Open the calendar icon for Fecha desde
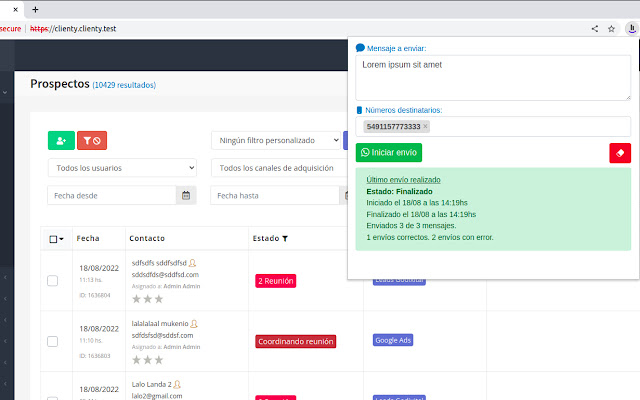Screen dimensions: 640x400 tap(186, 196)
